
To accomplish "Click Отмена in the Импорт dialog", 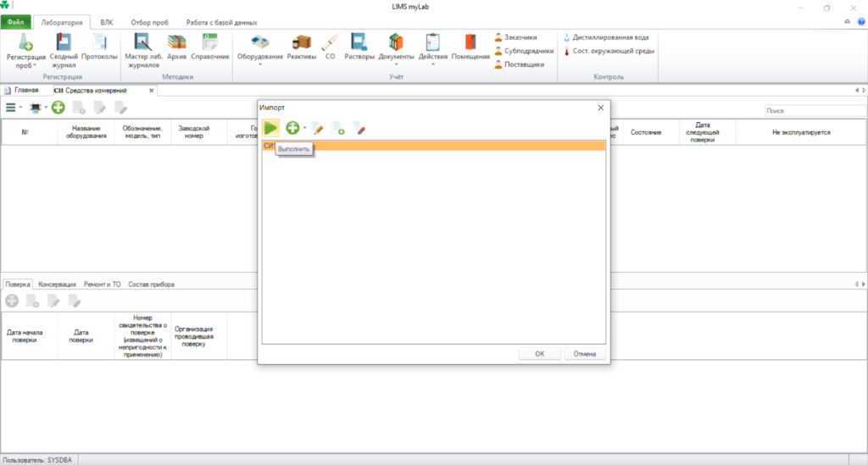I will click(x=585, y=354).
